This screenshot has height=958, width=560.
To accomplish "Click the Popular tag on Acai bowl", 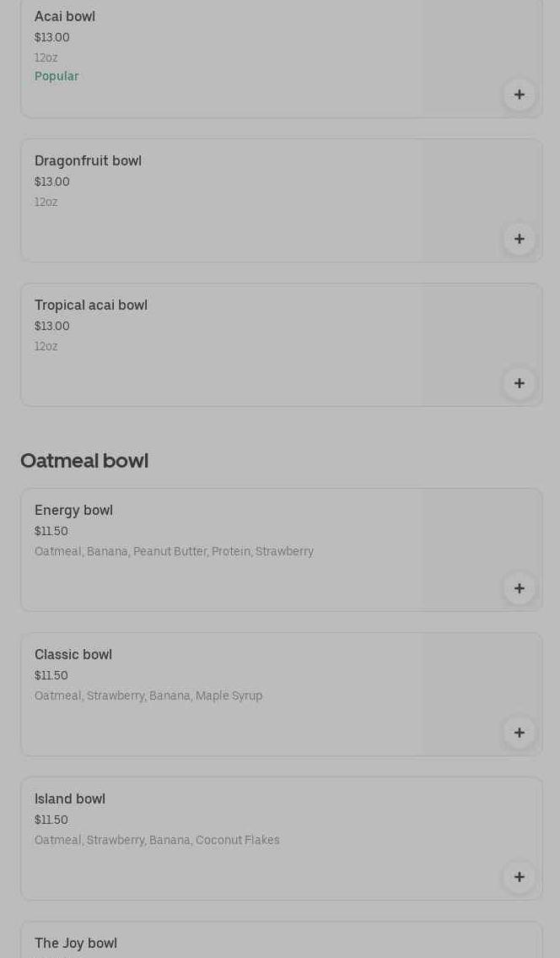I will click(x=57, y=77).
